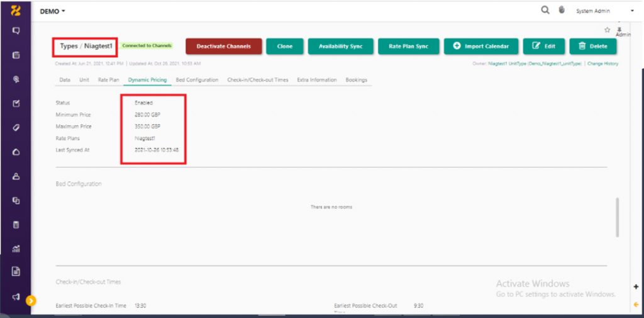Click the 9:30 check-out time value
Screen dimensions: 644x318
(x=418, y=305)
